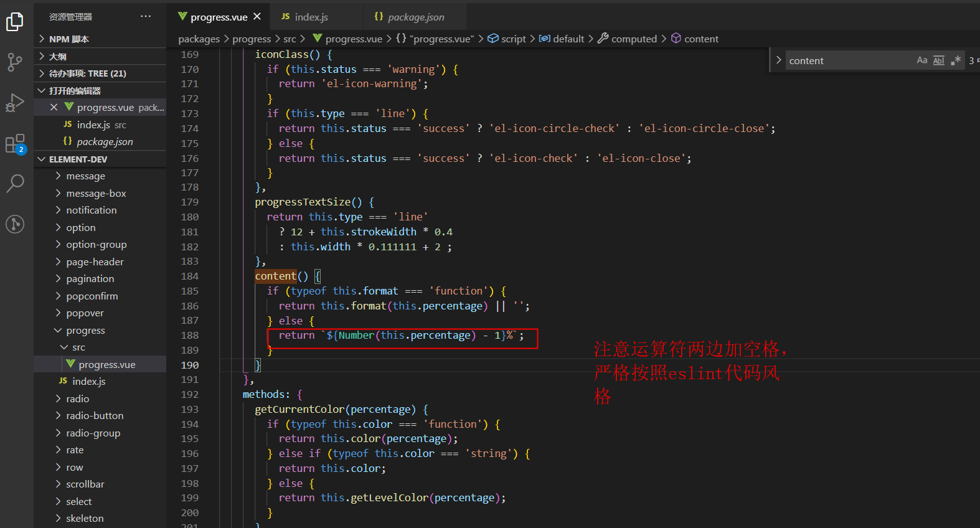Screen dimensions: 980x528
Task: Close progress.vue in open editors list
Action: point(54,108)
